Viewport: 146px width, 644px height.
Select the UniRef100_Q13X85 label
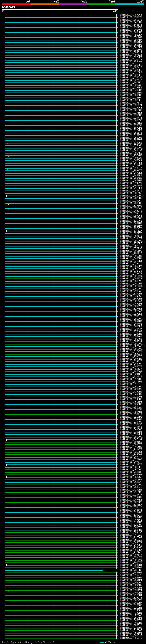click(131, 512)
